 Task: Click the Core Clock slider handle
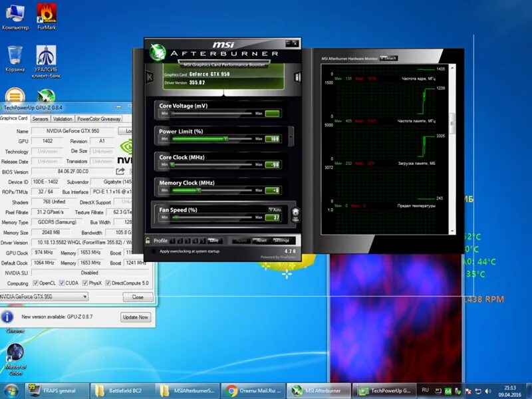pyautogui.click(x=173, y=164)
